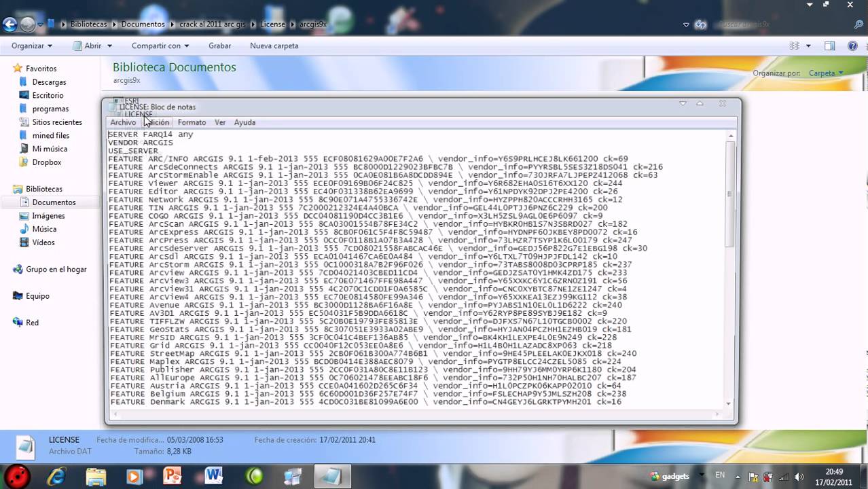
Task: Select Descargas in Favoritos sidebar
Action: (x=49, y=82)
